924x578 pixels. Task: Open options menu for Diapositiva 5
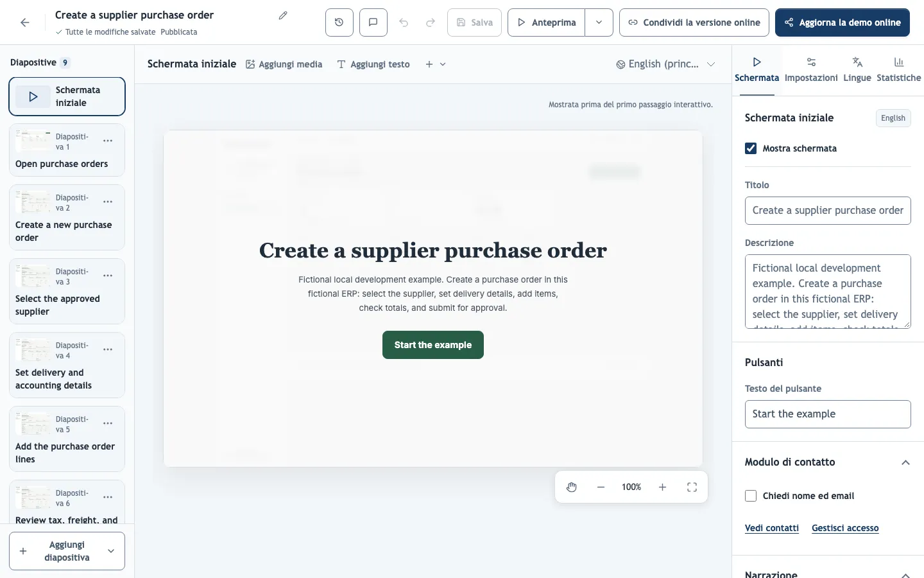108,423
